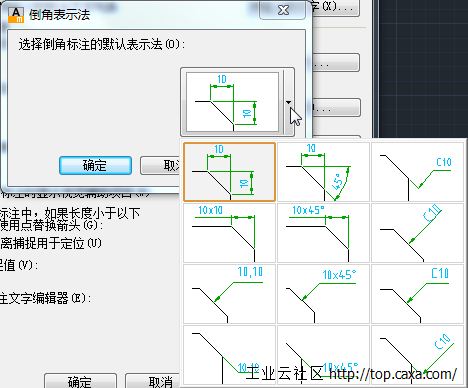The width and height of the screenshot is (468, 388).
Task: Confirm with 确定 in chamfer representation dialog
Action: point(95,165)
